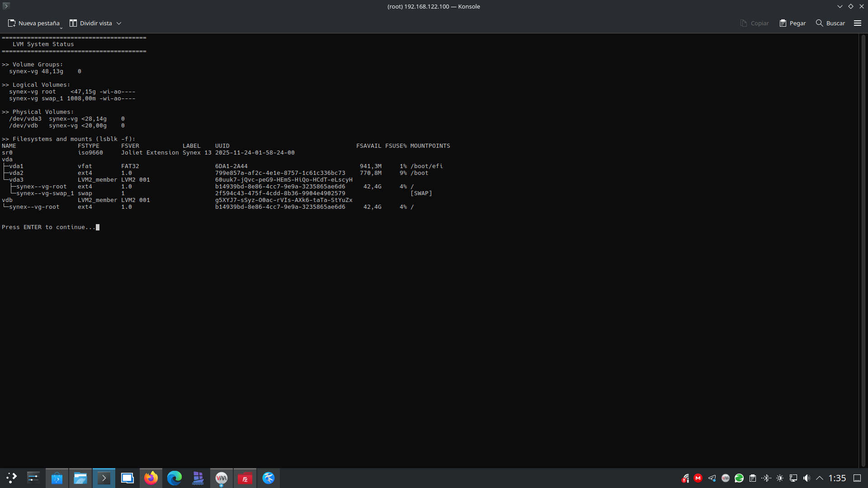Open Dolphin file manager in taskbar

[80, 478]
